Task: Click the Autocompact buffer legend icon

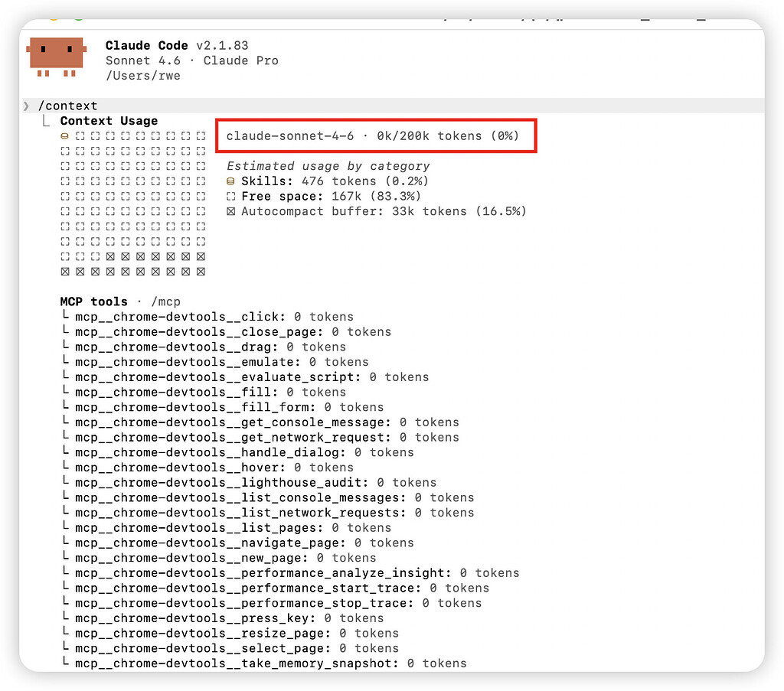Action: point(230,211)
